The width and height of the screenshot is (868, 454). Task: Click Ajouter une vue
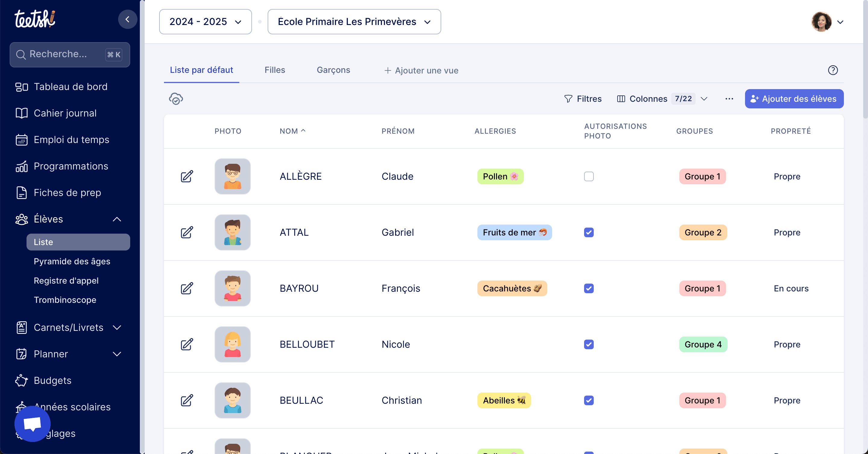421,70
